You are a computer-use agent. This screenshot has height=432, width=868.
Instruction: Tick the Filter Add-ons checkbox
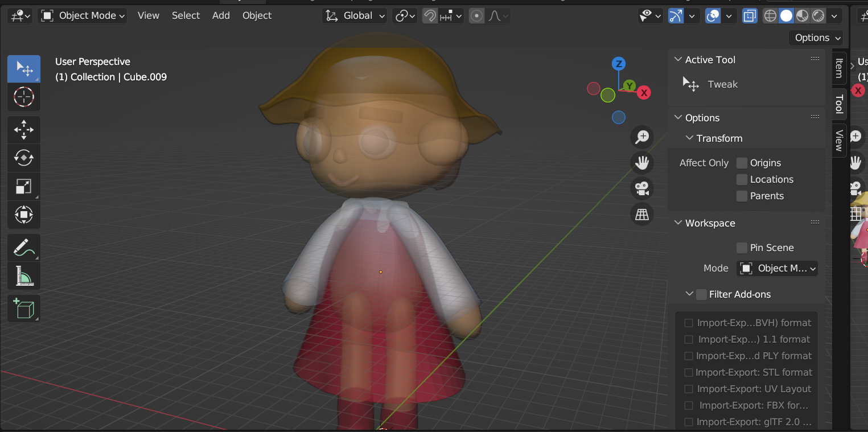[701, 294]
